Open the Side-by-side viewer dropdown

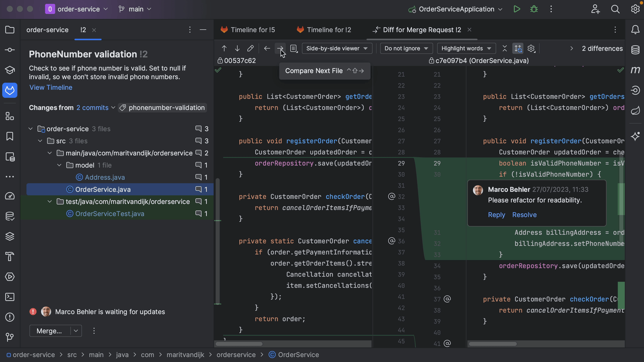tap(337, 49)
